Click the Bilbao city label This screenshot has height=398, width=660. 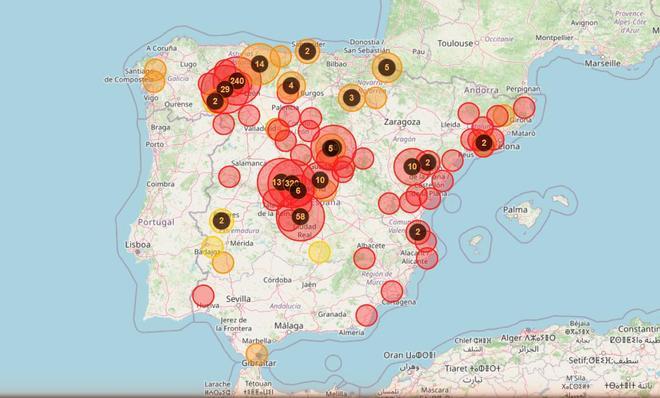click(x=337, y=64)
